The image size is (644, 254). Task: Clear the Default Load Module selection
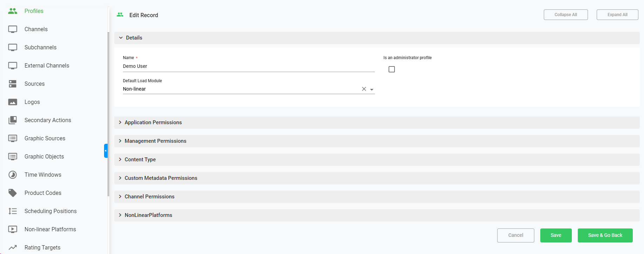point(364,89)
